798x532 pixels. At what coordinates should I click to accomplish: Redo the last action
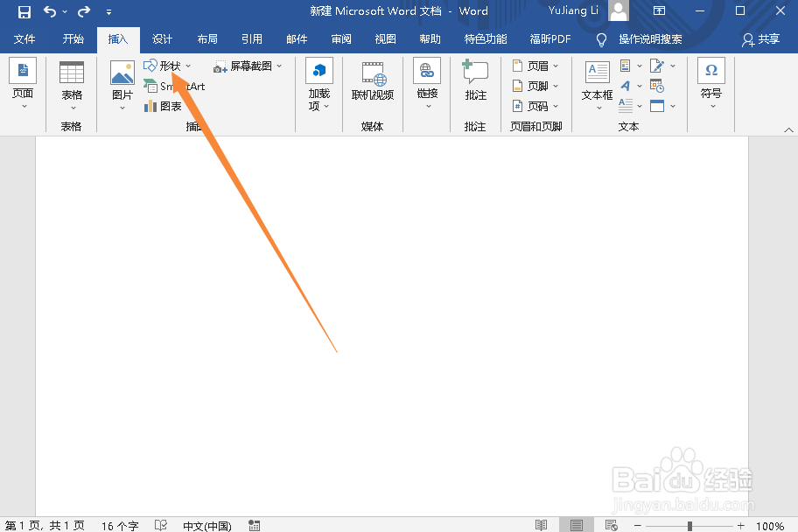coord(84,11)
